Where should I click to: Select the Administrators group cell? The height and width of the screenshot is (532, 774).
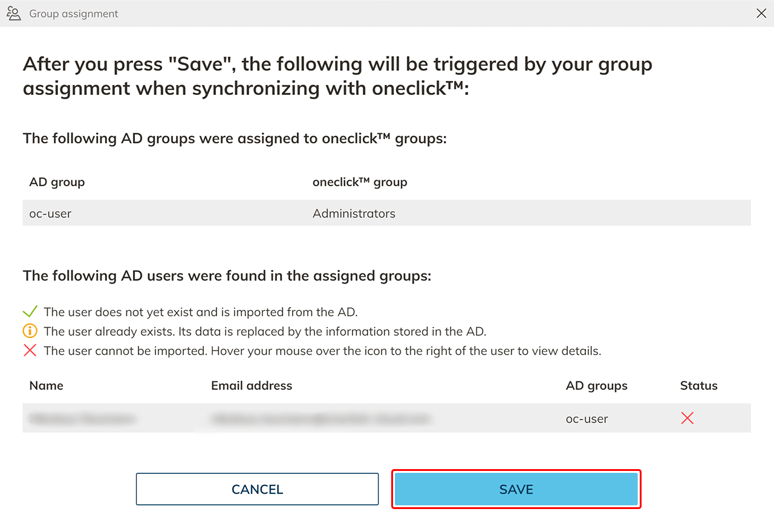click(x=354, y=213)
